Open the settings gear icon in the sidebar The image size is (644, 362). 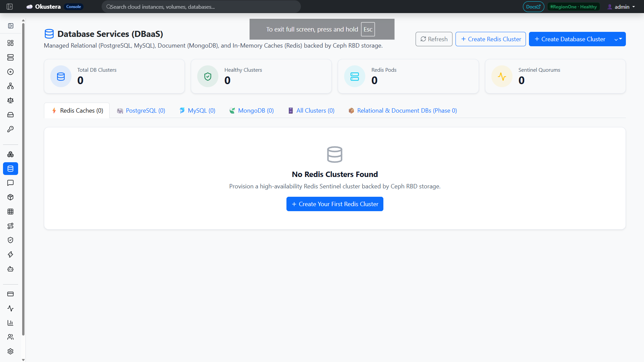(10, 351)
